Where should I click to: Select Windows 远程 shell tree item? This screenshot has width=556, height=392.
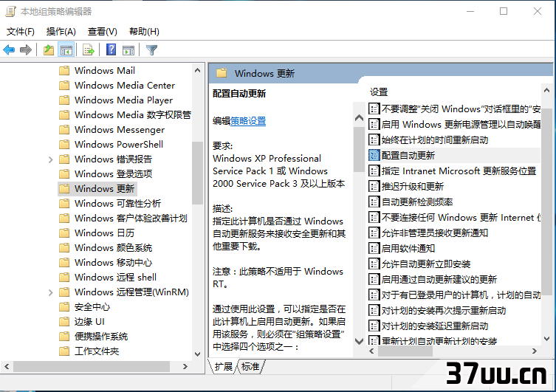[115, 277]
